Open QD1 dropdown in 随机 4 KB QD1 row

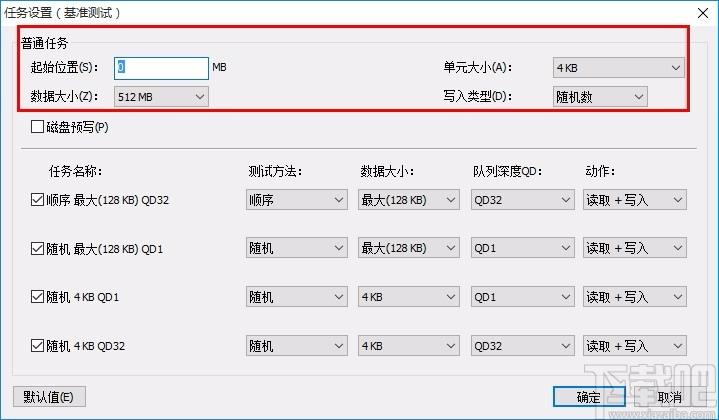[522, 297]
